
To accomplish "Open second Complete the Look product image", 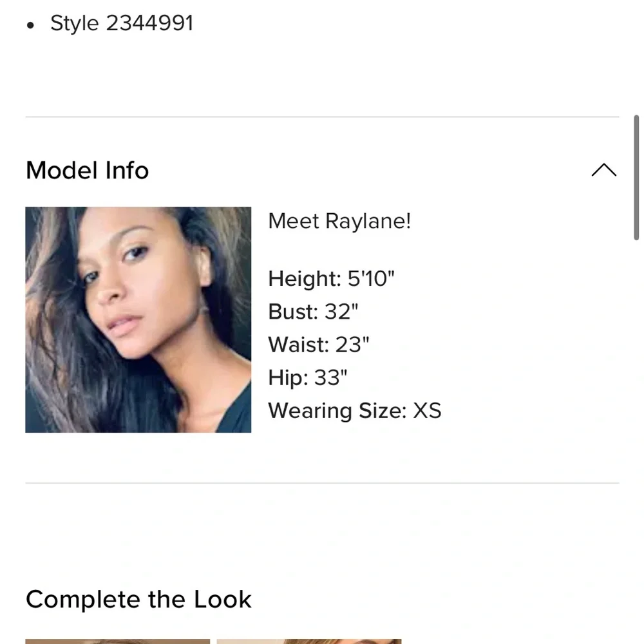I will coord(309,641).
